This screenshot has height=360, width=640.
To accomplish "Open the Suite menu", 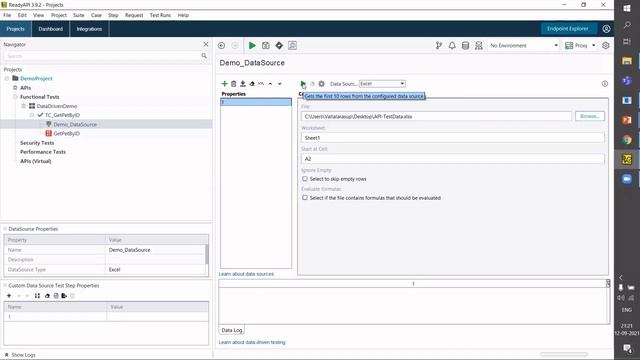I will [79, 15].
